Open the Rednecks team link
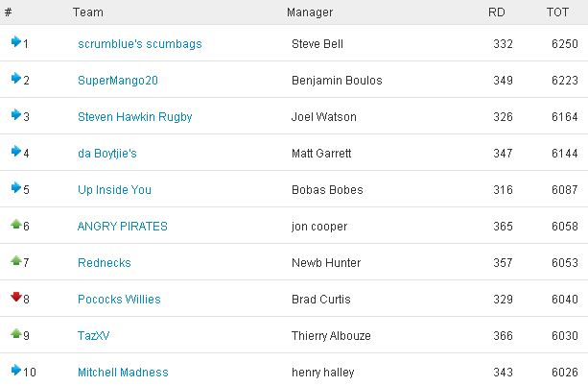 coord(105,263)
